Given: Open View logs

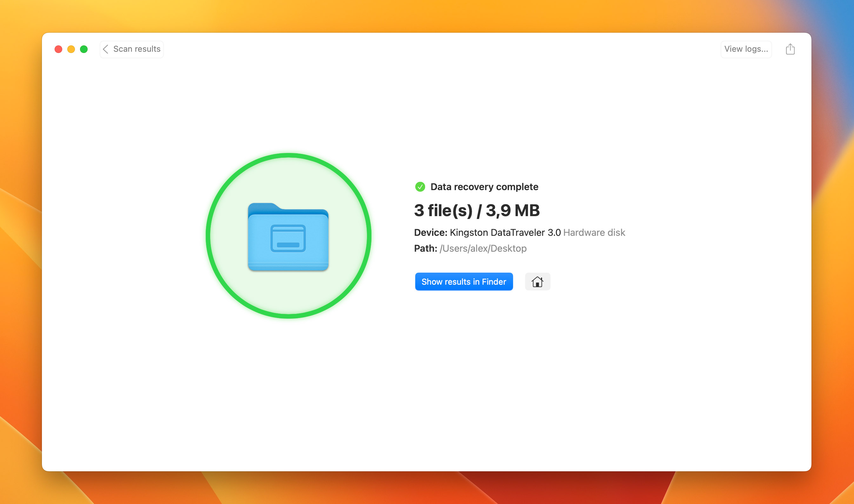Looking at the screenshot, I should pyautogui.click(x=746, y=49).
